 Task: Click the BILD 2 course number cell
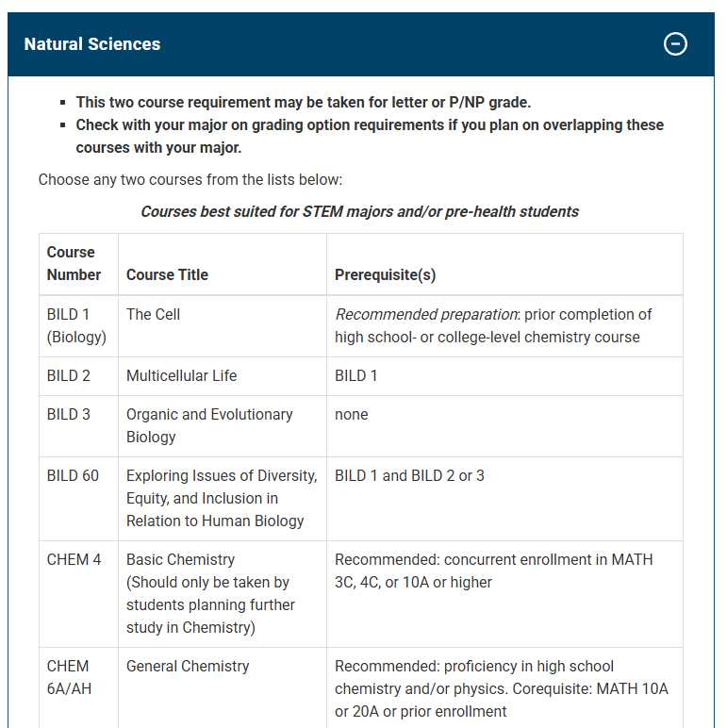point(69,375)
